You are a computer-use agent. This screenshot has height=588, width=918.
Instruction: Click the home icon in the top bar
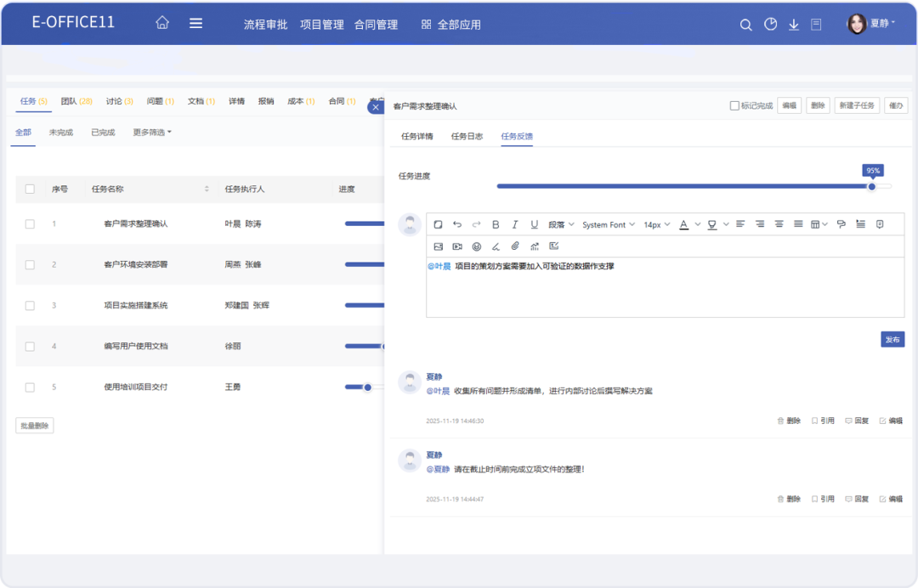[x=162, y=24]
